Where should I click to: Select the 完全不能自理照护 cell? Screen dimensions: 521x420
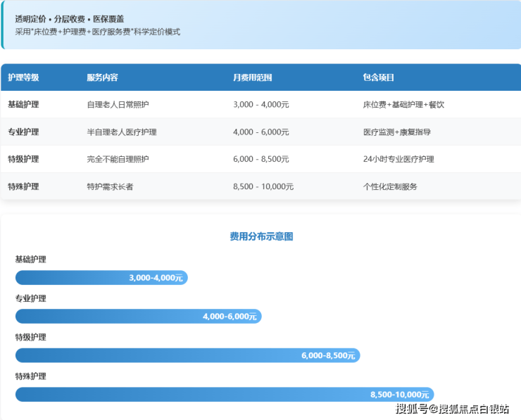point(118,159)
